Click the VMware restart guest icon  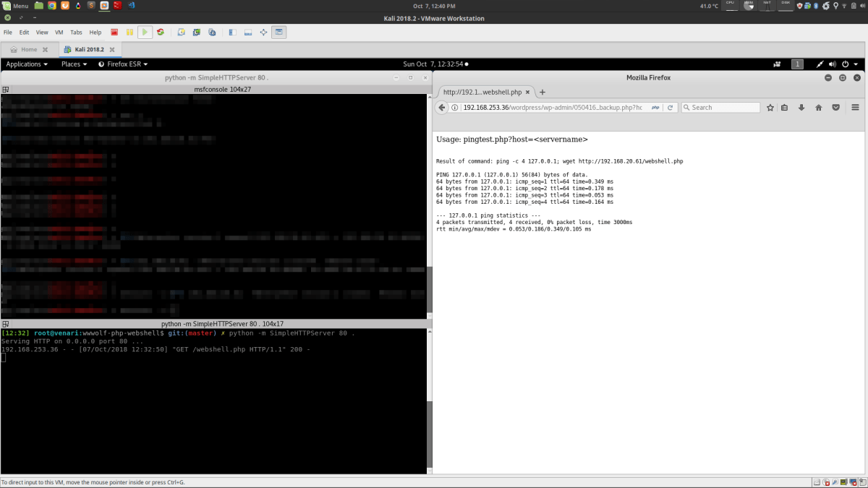(160, 33)
